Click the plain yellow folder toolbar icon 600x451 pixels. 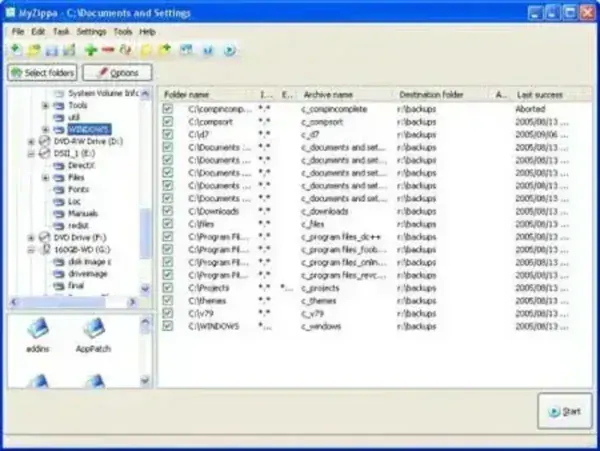coord(146,50)
